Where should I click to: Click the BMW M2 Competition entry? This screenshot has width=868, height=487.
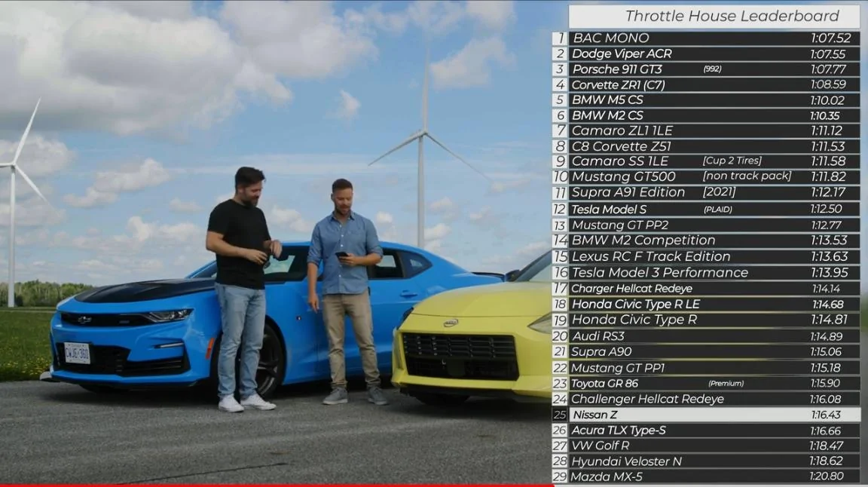[x=714, y=240]
